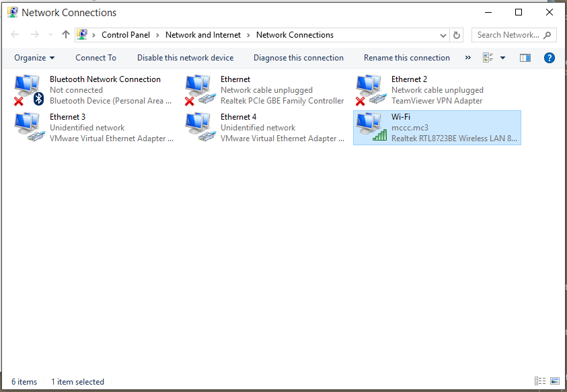Refresh the Network Connections view
This screenshot has height=392, width=567.
[x=457, y=35]
